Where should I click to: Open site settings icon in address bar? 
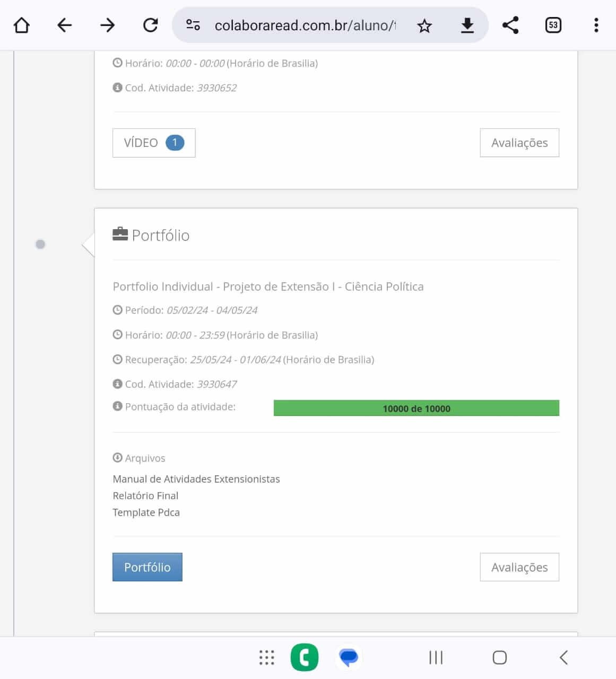(193, 25)
